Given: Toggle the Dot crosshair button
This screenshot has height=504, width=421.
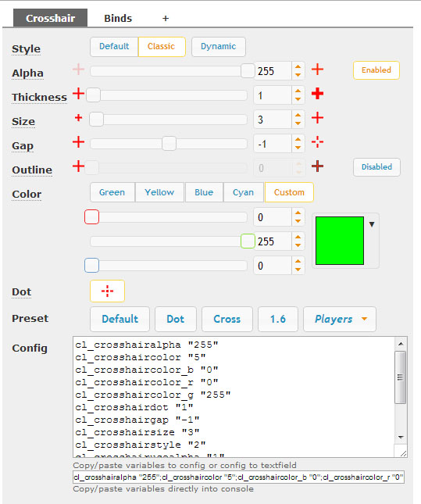Looking at the screenshot, I should tap(107, 291).
